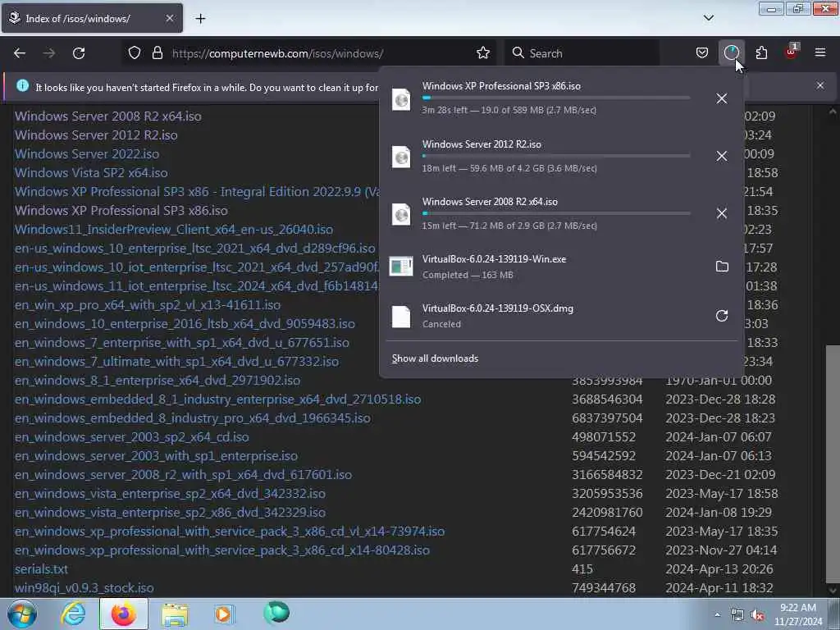Launch Internet Explorer from the taskbar

click(73, 614)
